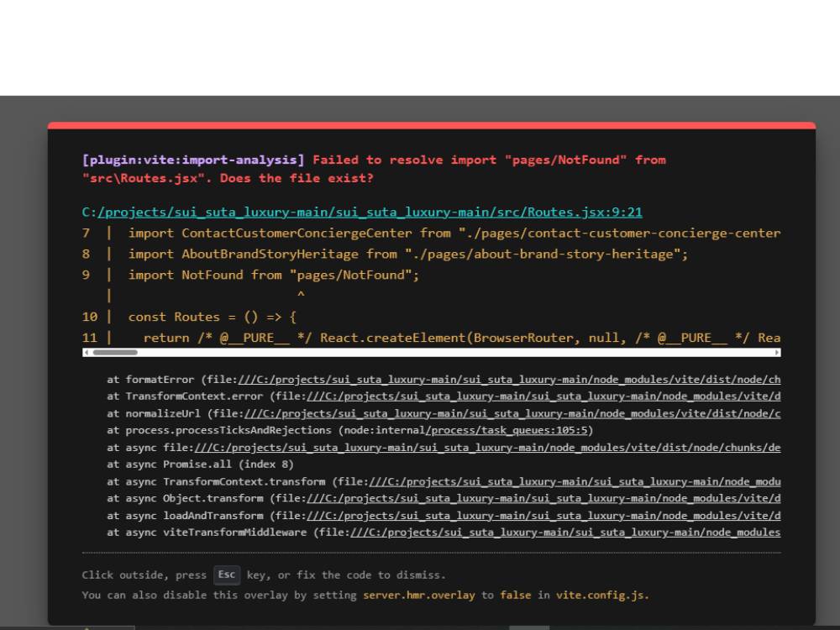Click the server.hmr.overlay setting text

tap(419, 596)
